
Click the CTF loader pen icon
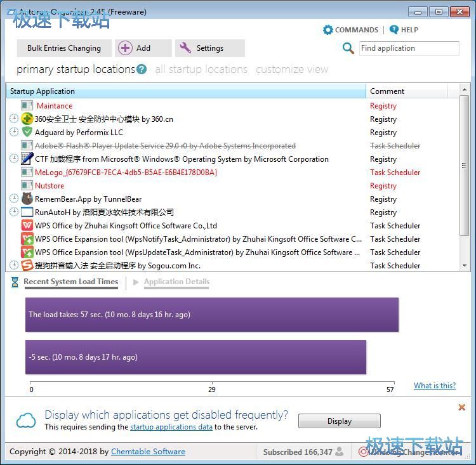coord(27,159)
